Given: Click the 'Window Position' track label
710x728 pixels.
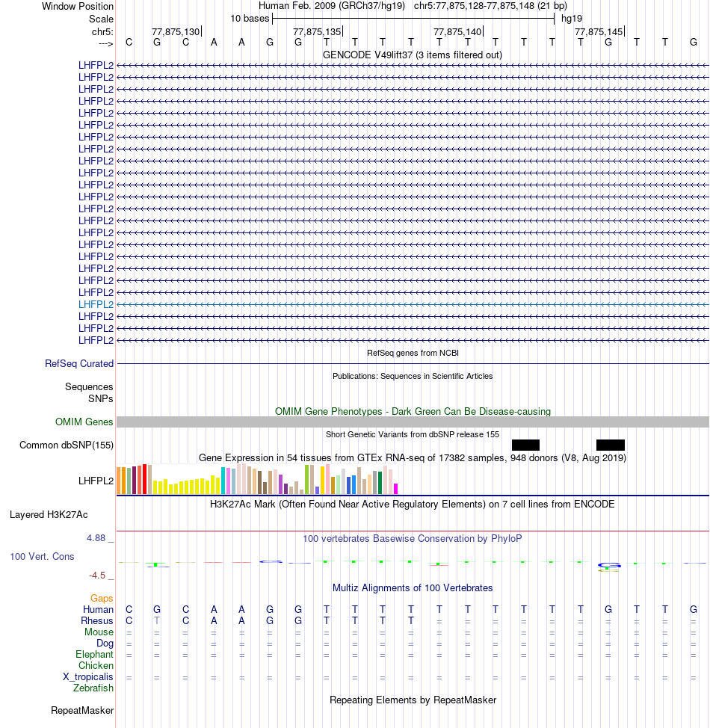Looking at the screenshot, I should pos(78,7).
